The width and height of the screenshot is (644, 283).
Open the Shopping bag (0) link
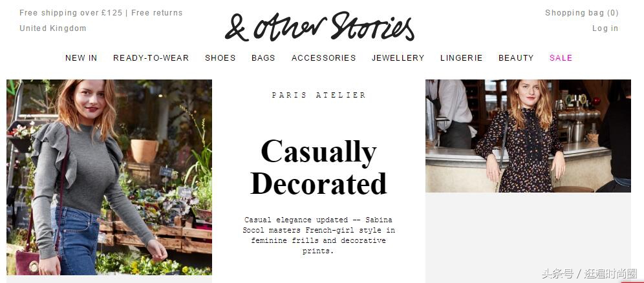pyautogui.click(x=581, y=13)
